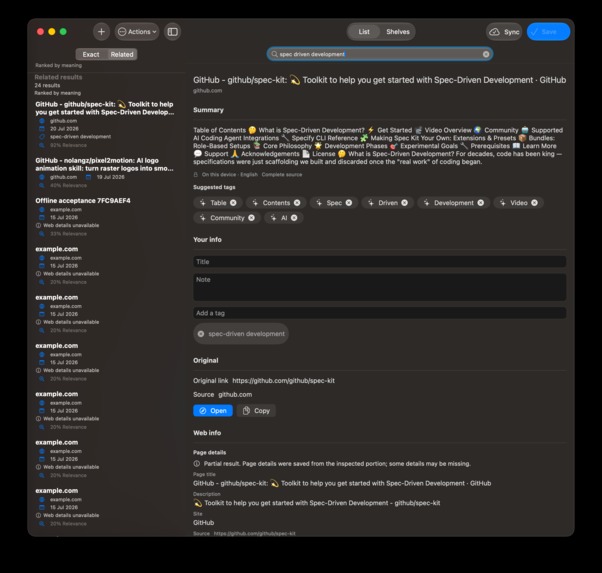Select the Related search mode
This screenshot has height=573, width=602.
click(x=122, y=55)
